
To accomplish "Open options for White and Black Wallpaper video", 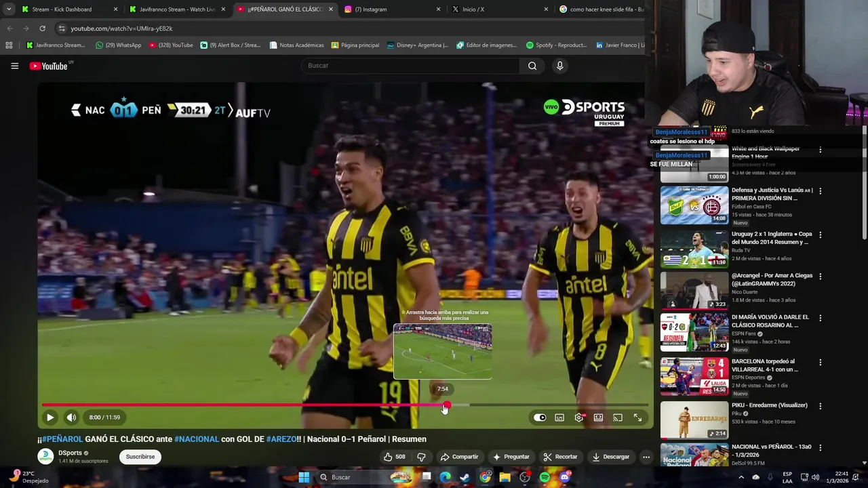I will (x=820, y=150).
